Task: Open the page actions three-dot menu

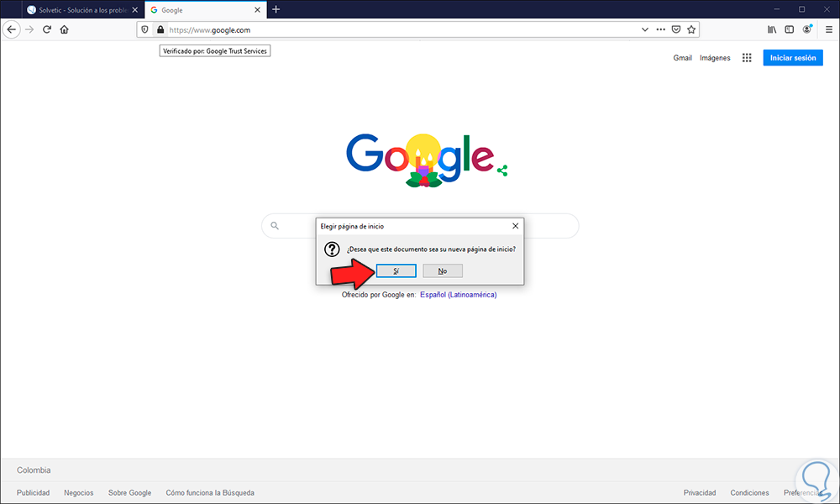Action: [661, 30]
